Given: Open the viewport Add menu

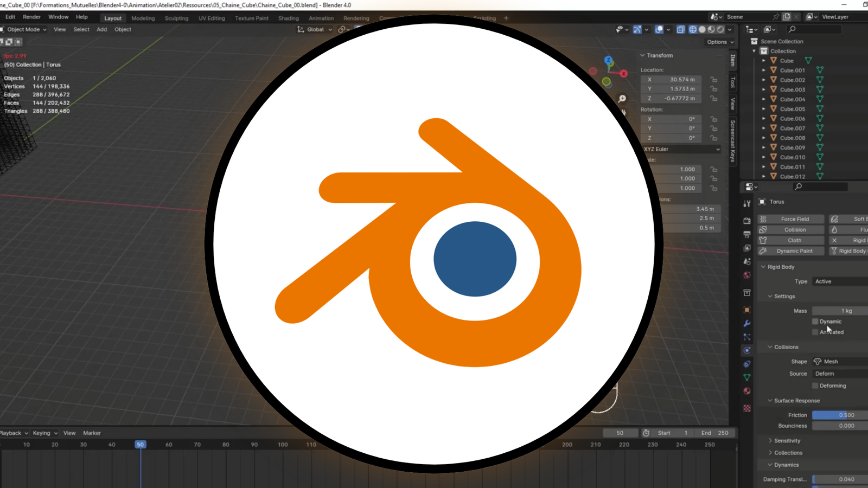Looking at the screenshot, I should click(101, 29).
